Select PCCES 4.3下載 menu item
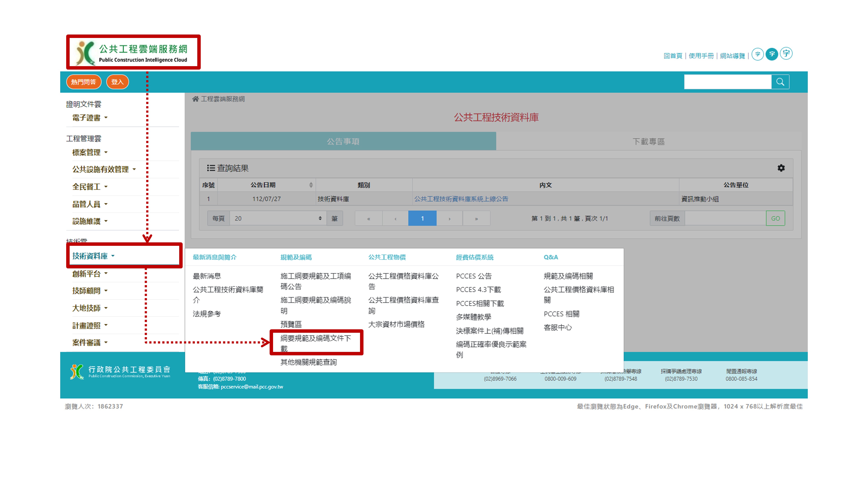This screenshot has width=868, height=488. [x=478, y=290]
